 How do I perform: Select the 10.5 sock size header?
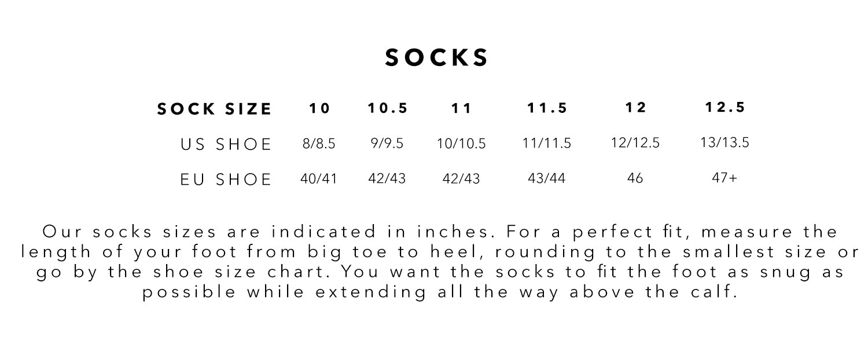click(387, 108)
